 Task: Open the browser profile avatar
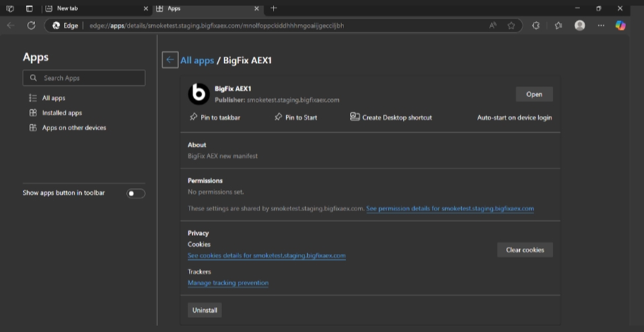click(x=579, y=25)
